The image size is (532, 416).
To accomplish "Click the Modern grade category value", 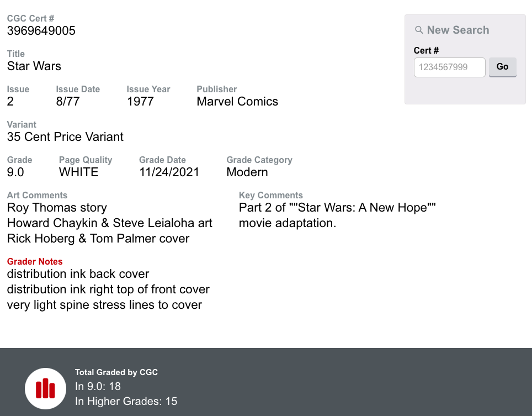I will tap(247, 172).
